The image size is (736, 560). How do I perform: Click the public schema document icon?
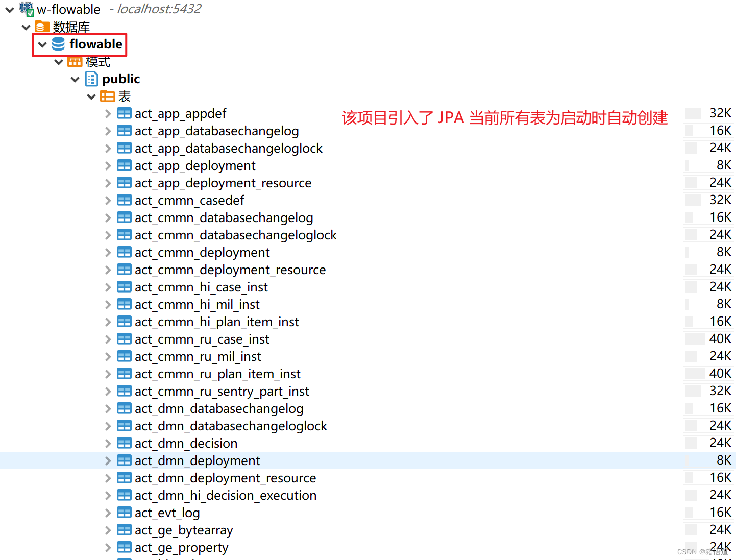click(x=91, y=79)
